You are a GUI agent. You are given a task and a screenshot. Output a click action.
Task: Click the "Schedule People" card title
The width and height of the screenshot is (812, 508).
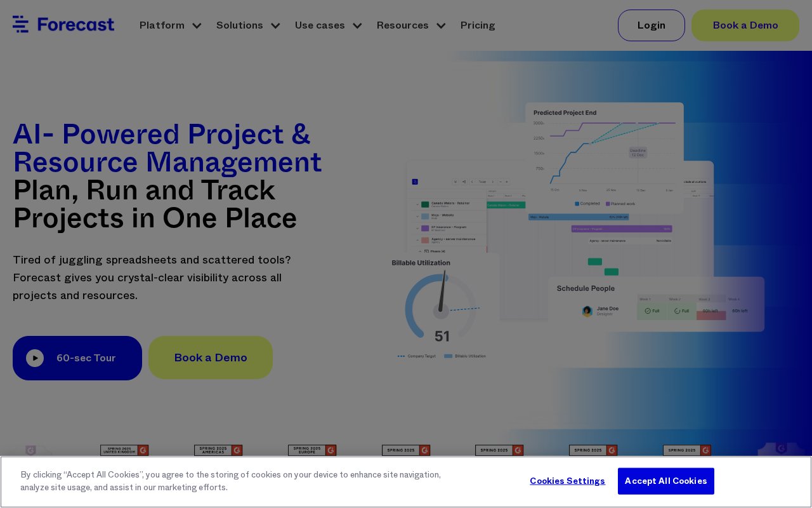[x=586, y=288]
